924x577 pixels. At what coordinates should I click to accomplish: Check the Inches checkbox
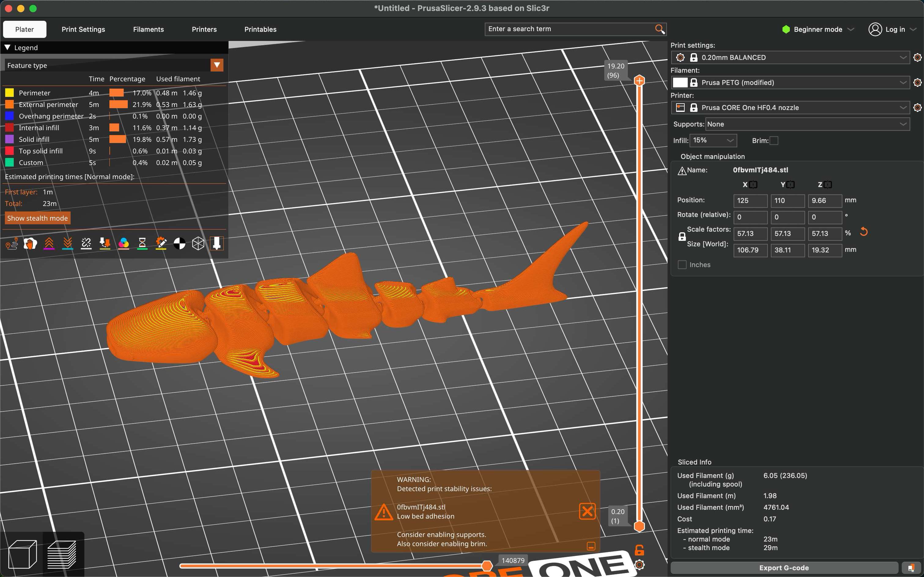682,265
